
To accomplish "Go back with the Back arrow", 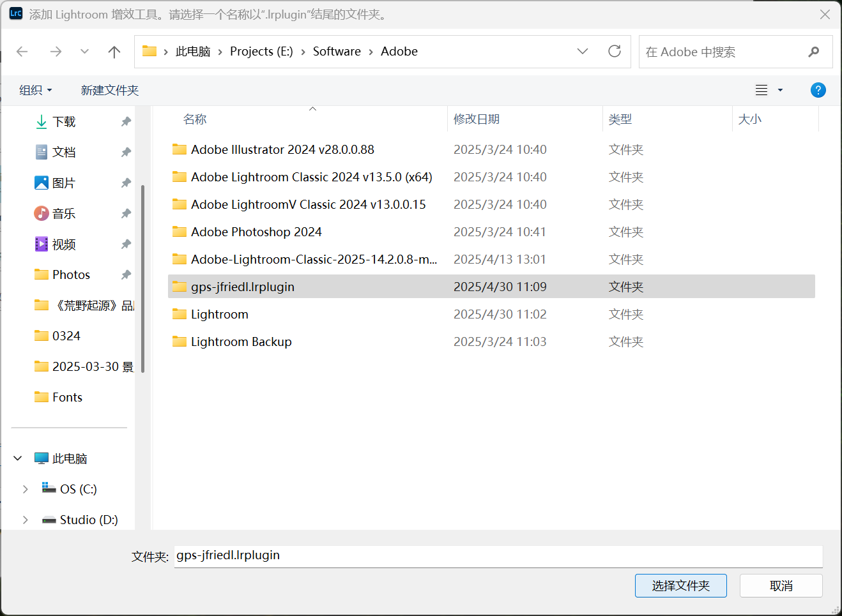I will [22, 52].
